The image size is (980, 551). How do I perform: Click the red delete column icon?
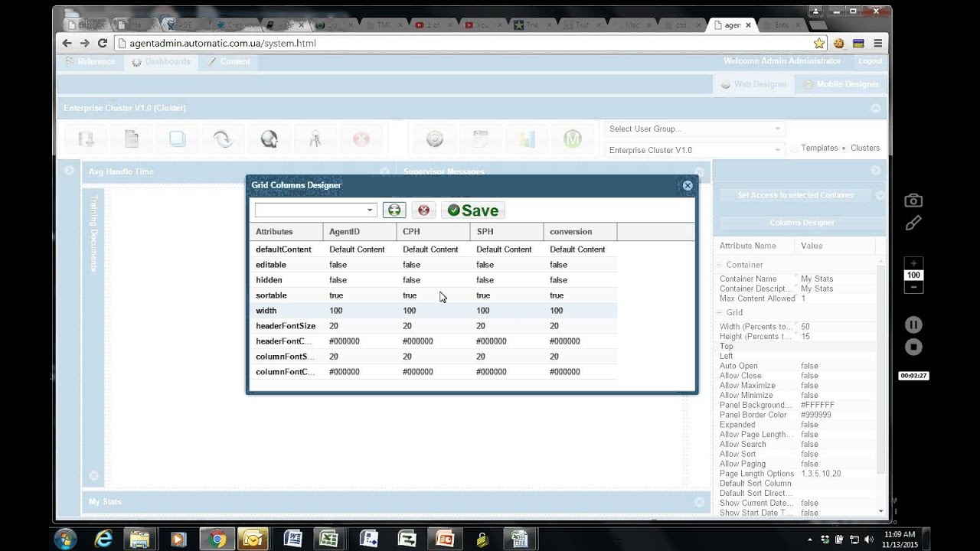423,210
